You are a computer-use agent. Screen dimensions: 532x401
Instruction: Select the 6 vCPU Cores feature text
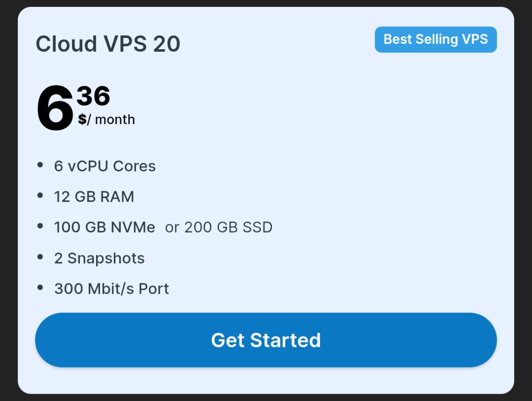pyautogui.click(x=104, y=166)
